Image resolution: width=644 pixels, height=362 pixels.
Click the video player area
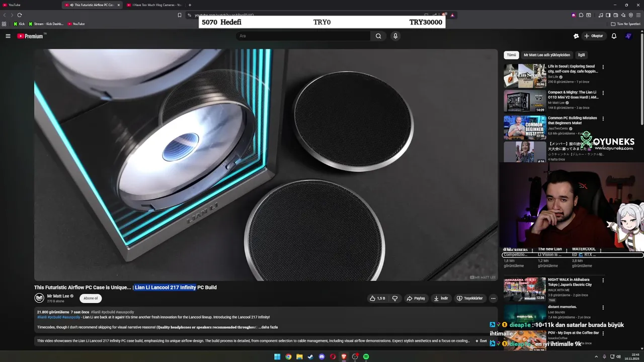point(266,165)
